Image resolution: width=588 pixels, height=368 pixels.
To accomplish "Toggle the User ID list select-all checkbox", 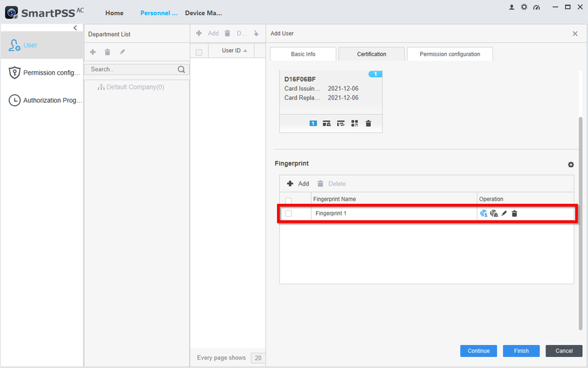I will [x=199, y=52].
